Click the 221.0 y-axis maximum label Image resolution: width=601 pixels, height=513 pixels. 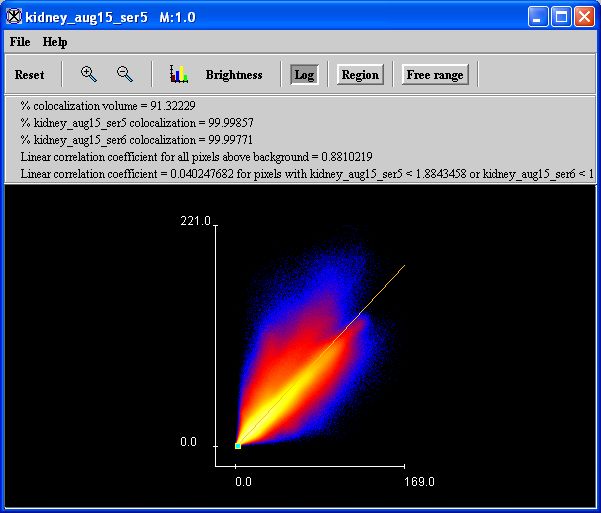pyautogui.click(x=195, y=221)
